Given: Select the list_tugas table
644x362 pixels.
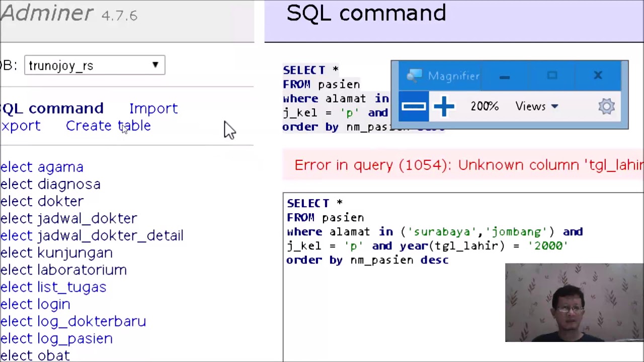Looking at the screenshot, I should click(71, 287).
